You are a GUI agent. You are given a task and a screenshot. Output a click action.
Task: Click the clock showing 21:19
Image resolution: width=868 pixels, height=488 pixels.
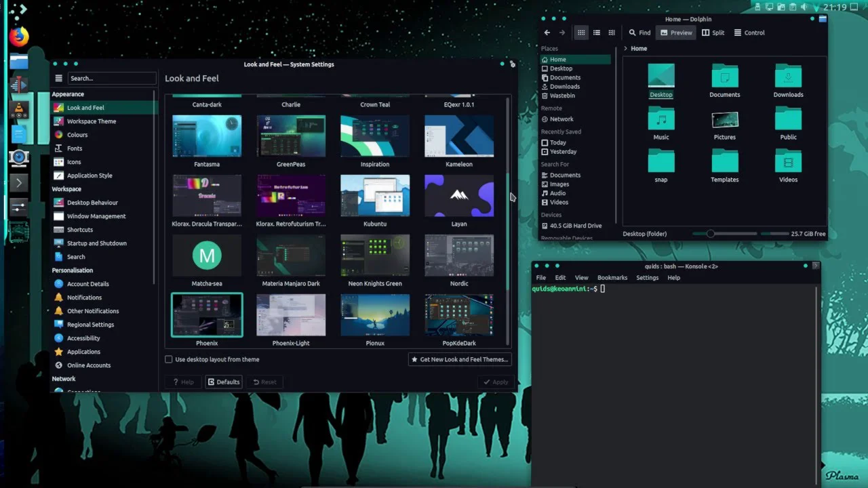pyautogui.click(x=835, y=7)
